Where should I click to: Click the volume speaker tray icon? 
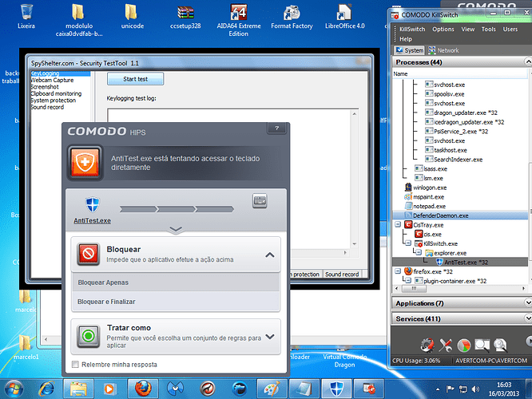[x=475, y=389]
